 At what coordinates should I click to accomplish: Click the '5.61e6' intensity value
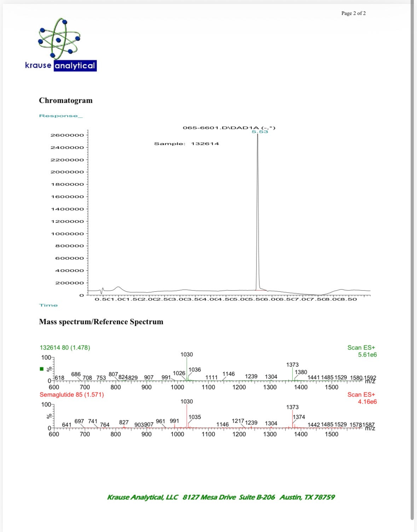point(367,355)
